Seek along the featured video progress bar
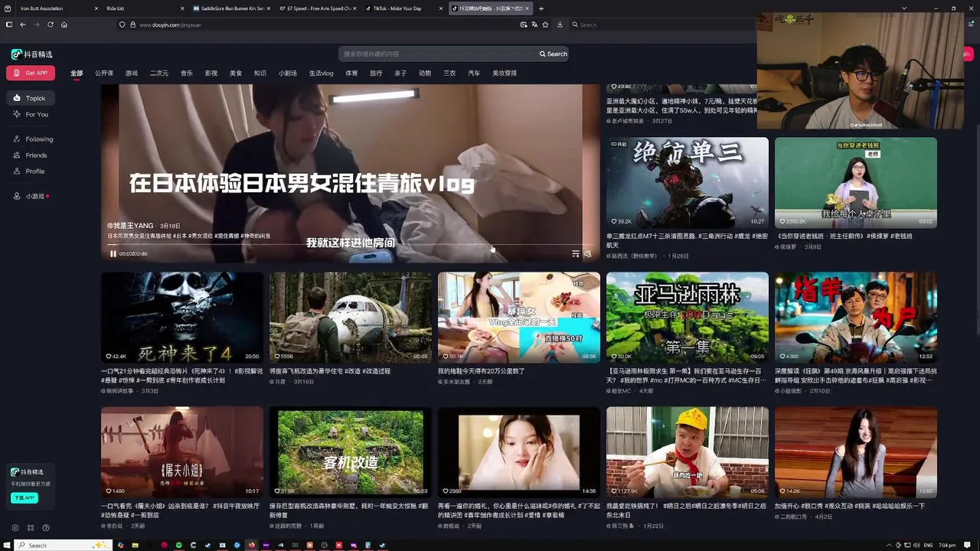980x551 pixels. point(351,245)
